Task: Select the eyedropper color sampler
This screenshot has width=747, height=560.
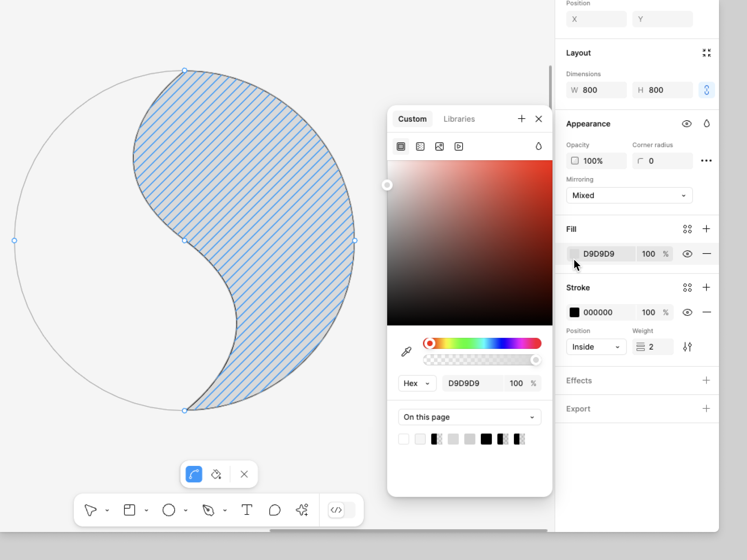Action: tap(406, 352)
